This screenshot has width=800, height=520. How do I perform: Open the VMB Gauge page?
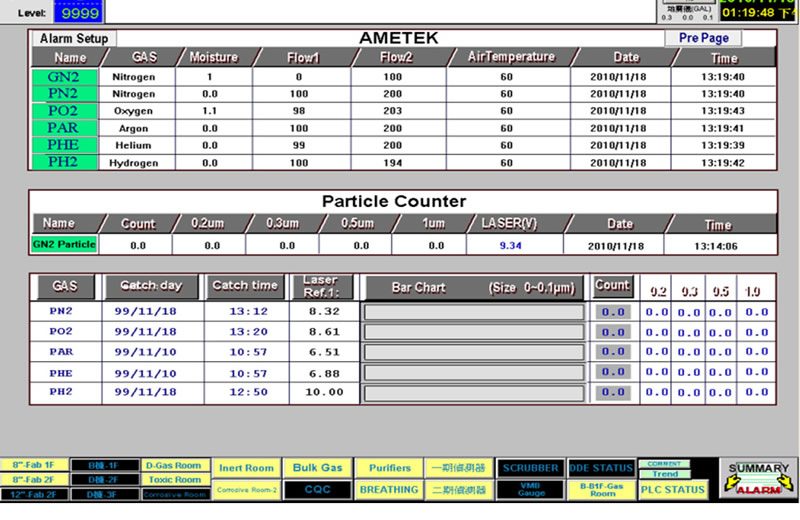tap(530, 489)
